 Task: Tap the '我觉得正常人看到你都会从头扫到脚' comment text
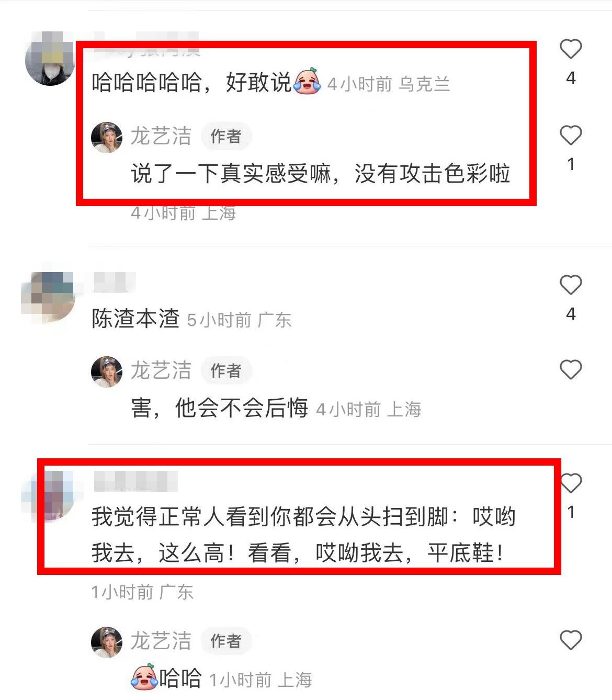303,535
